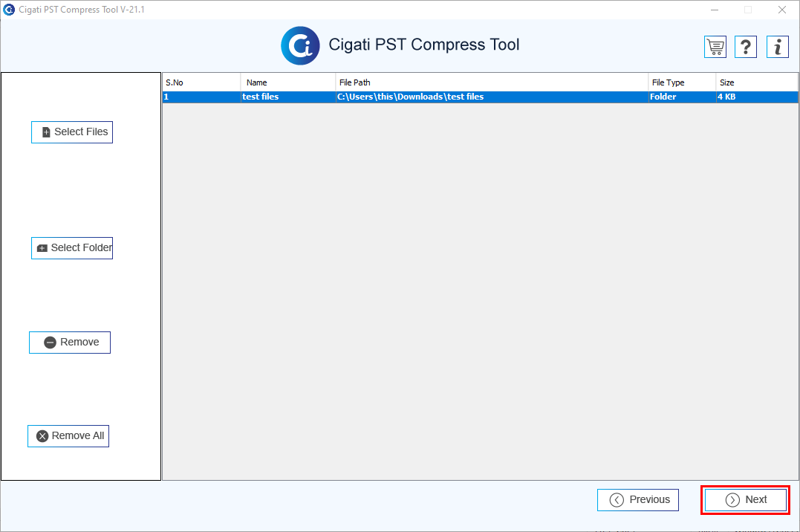Image resolution: width=800 pixels, height=532 pixels.
Task: Click the Select Folder button
Action: coord(72,248)
